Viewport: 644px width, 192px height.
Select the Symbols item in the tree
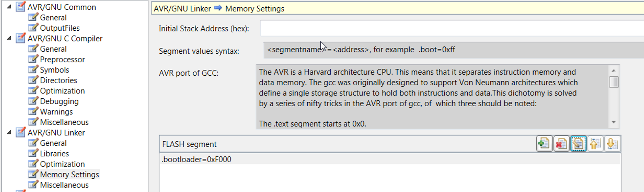point(54,70)
